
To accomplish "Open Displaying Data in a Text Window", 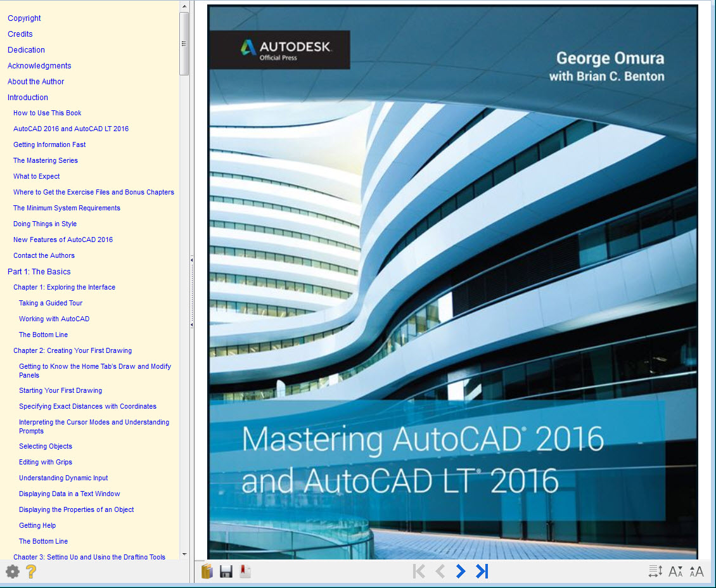I will click(70, 494).
